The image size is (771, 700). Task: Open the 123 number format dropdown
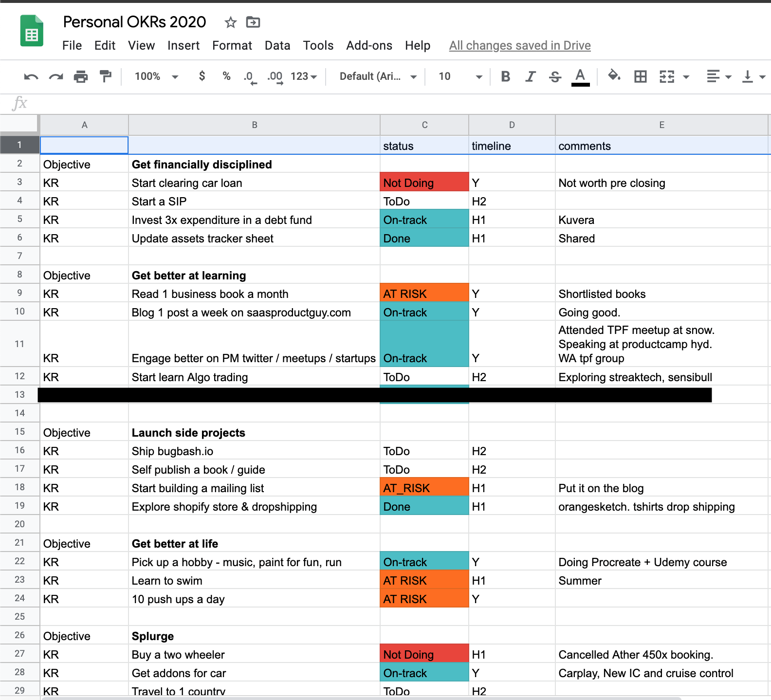tap(304, 76)
